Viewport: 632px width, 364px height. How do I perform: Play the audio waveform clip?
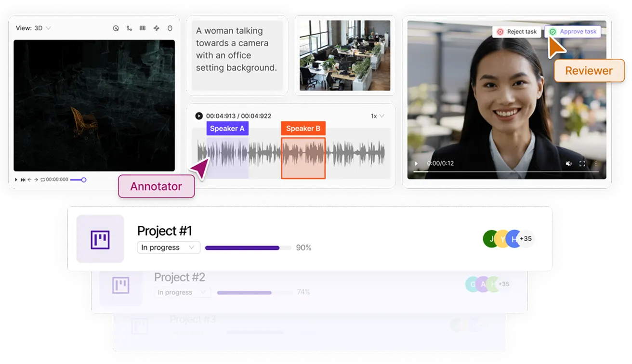pyautogui.click(x=199, y=116)
